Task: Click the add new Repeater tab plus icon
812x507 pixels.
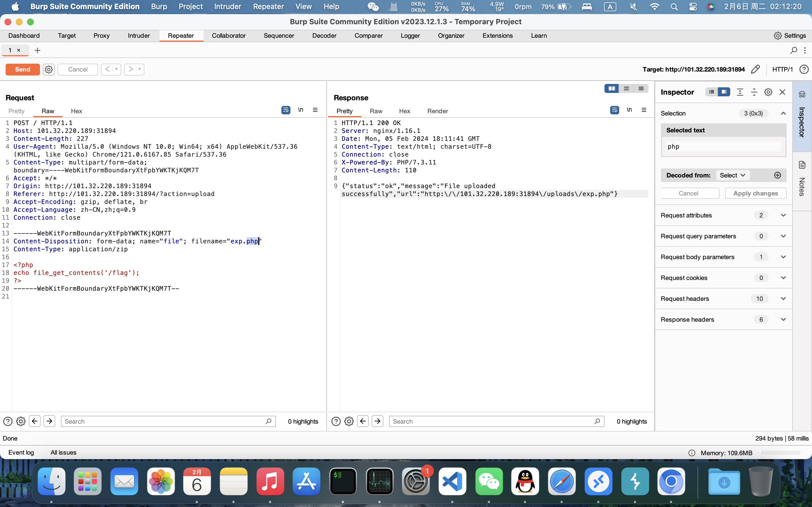Action: click(37, 50)
